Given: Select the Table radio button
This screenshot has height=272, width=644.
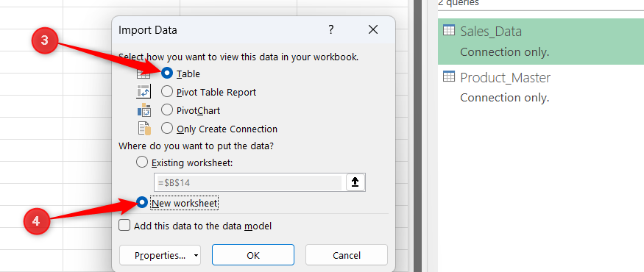Looking at the screenshot, I should (x=167, y=74).
